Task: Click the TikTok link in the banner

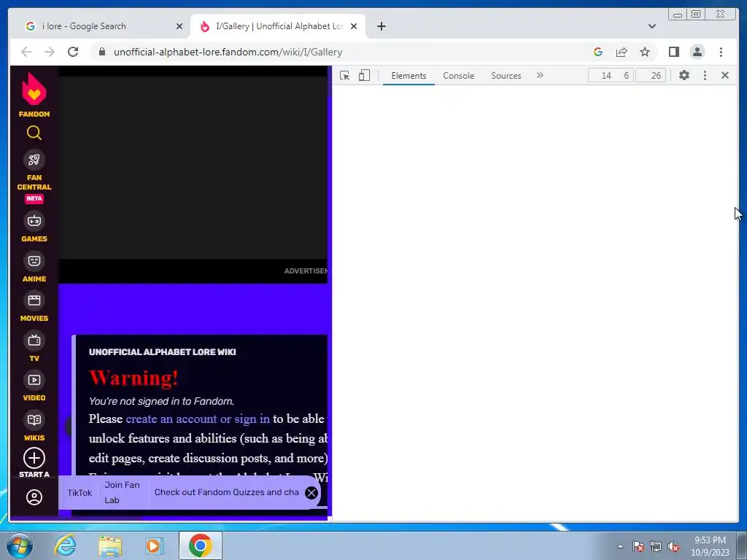Action: pos(80,493)
